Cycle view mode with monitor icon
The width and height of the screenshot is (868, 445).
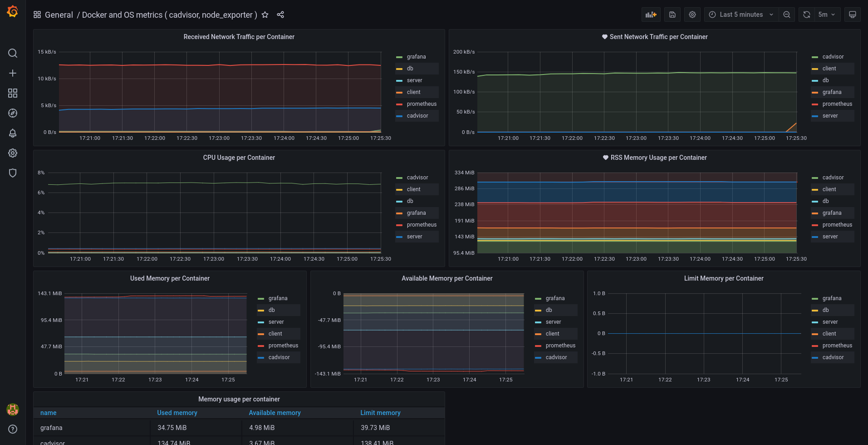click(x=853, y=15)
